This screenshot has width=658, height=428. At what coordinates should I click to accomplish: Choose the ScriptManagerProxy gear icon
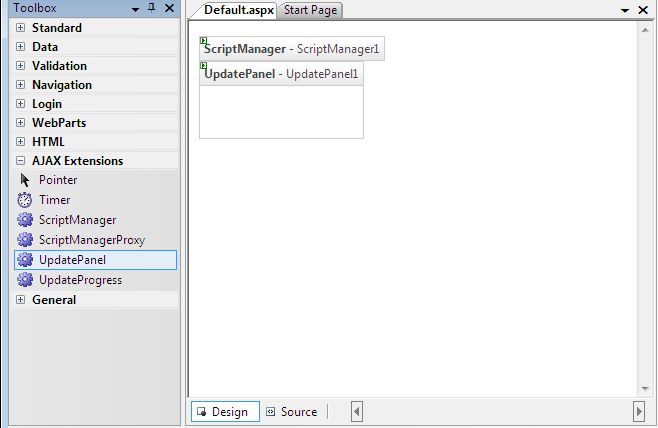25,240
